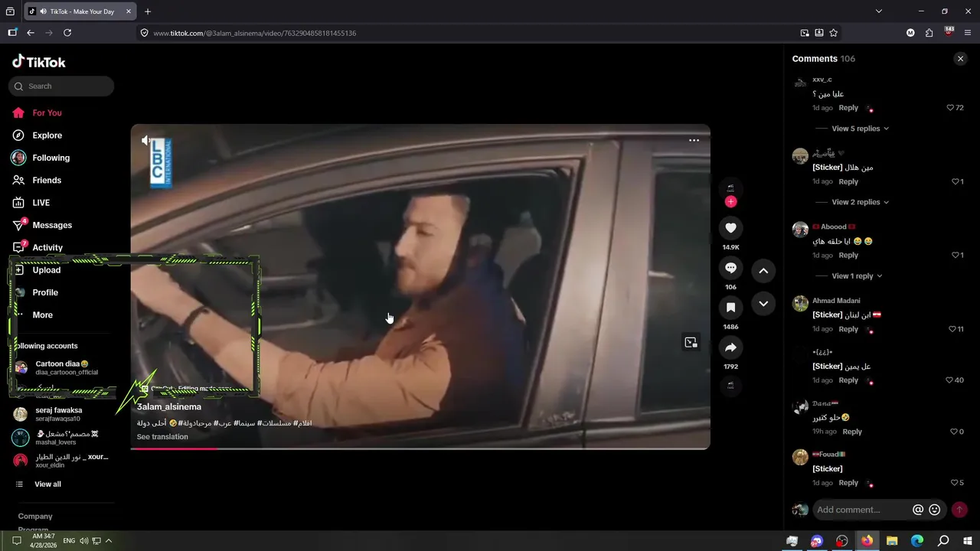
Task: Open comments via speech bubble icon
Action: 730,268
